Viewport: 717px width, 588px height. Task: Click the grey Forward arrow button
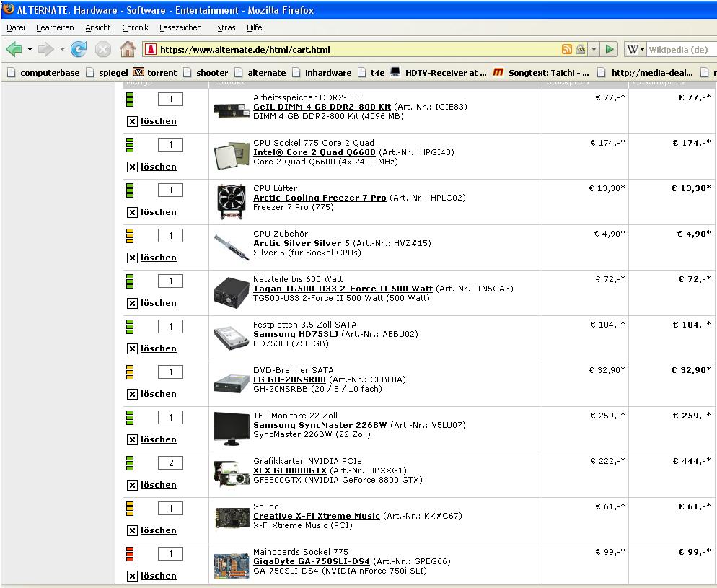(x=45, y=49)
